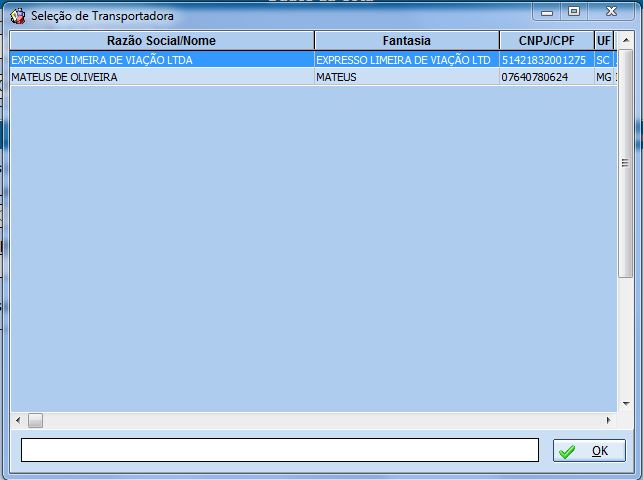Sort by Razão Social/Nome column header
This screenshot has width=643, height=480.
[x=161, y=41]
